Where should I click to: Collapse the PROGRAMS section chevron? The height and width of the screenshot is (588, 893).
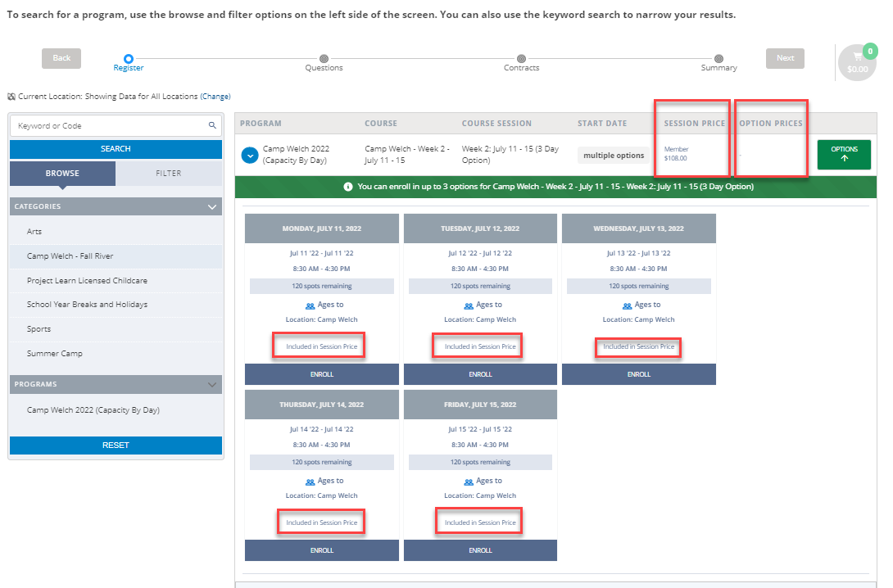point(211,383)
